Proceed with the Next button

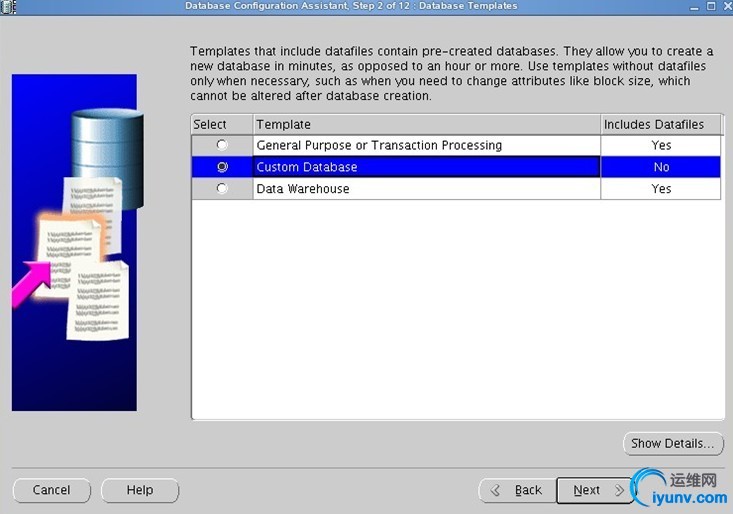596,490
